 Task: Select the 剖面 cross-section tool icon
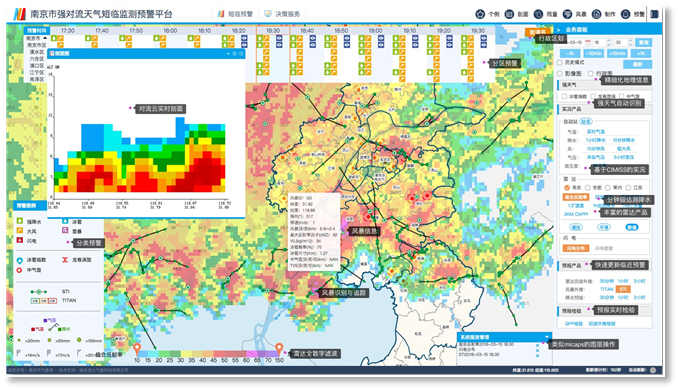tap(509, 14)
